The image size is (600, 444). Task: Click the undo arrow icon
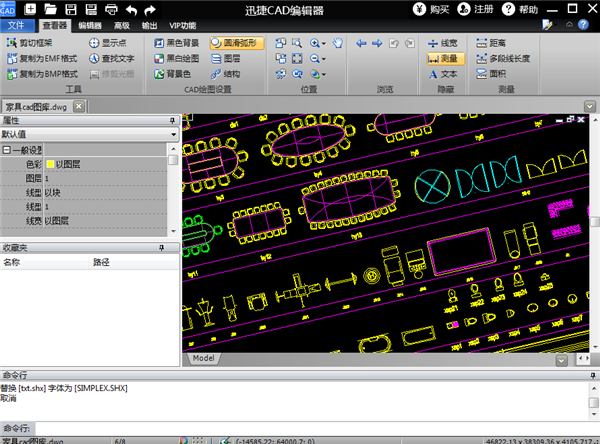click(x=131, y=10)
